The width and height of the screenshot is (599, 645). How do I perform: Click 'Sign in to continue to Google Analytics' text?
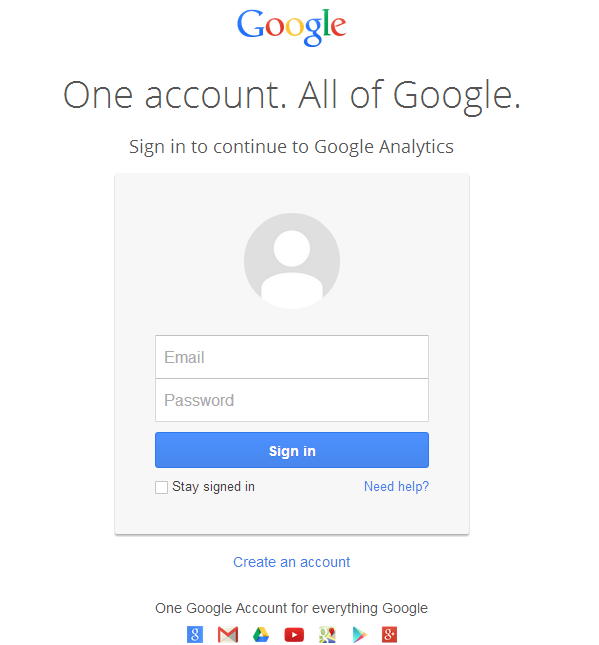(x=291, y=147)
